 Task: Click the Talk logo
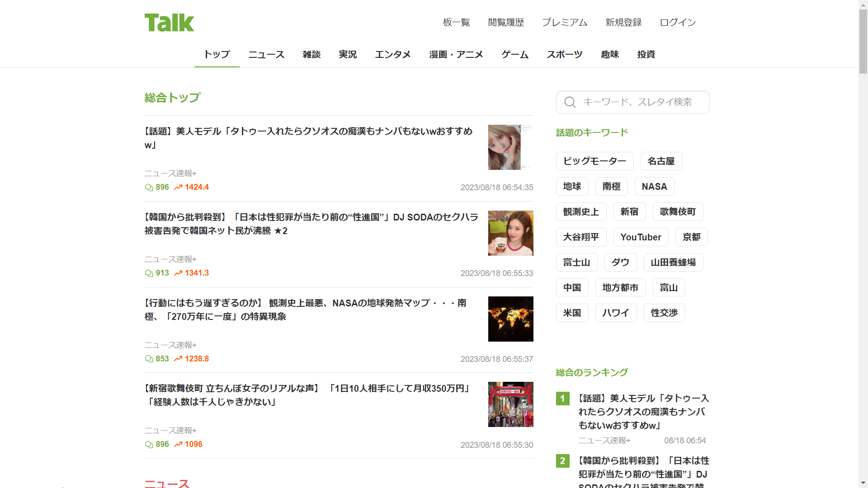pyautogui.click(x=169, y=23)
